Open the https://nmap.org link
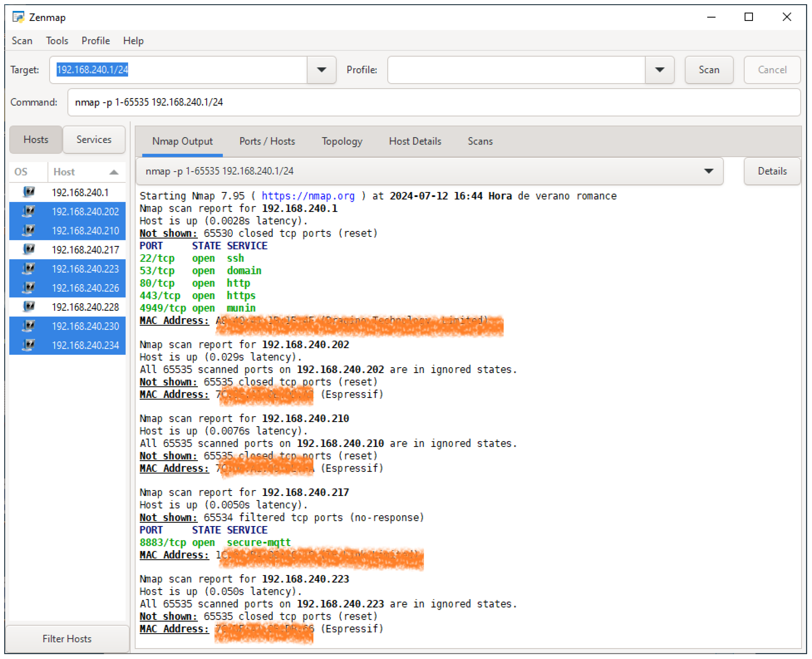The width and height of the screenshot is (812, 659). 308,196
